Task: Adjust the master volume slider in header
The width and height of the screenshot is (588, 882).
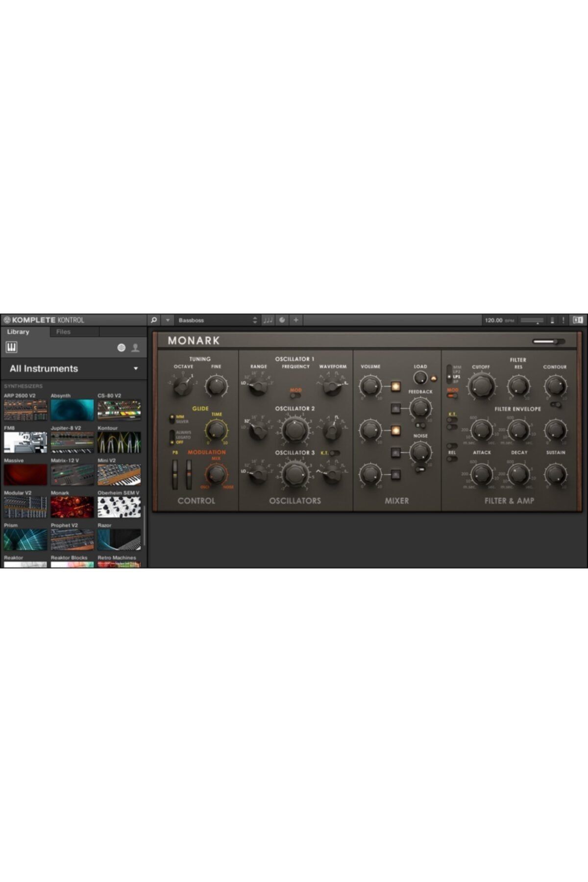Action: [x=532, y=320]
